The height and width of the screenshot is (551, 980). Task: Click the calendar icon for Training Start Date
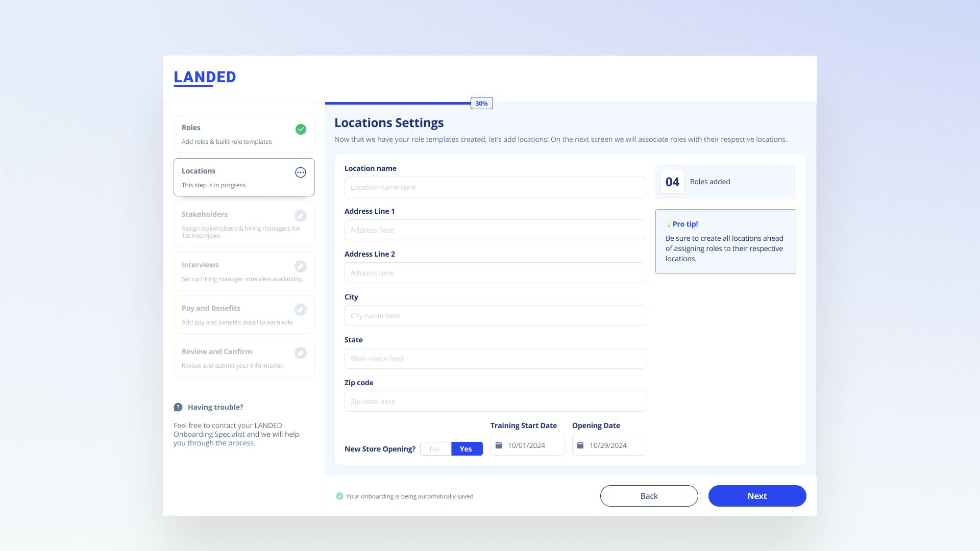[x=499, y=445]
